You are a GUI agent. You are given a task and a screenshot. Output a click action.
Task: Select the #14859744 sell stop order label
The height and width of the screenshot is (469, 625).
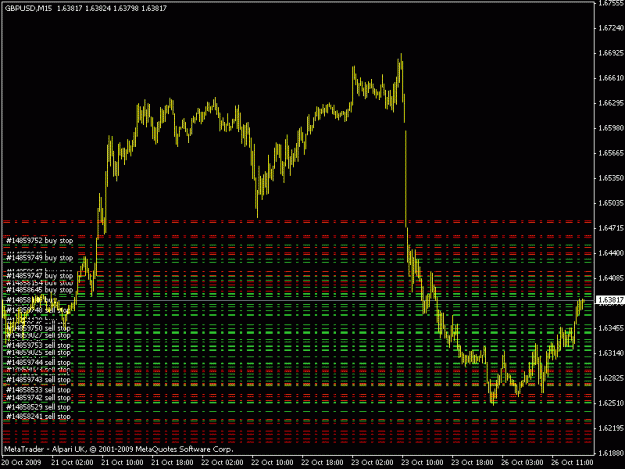coord(38,363)
